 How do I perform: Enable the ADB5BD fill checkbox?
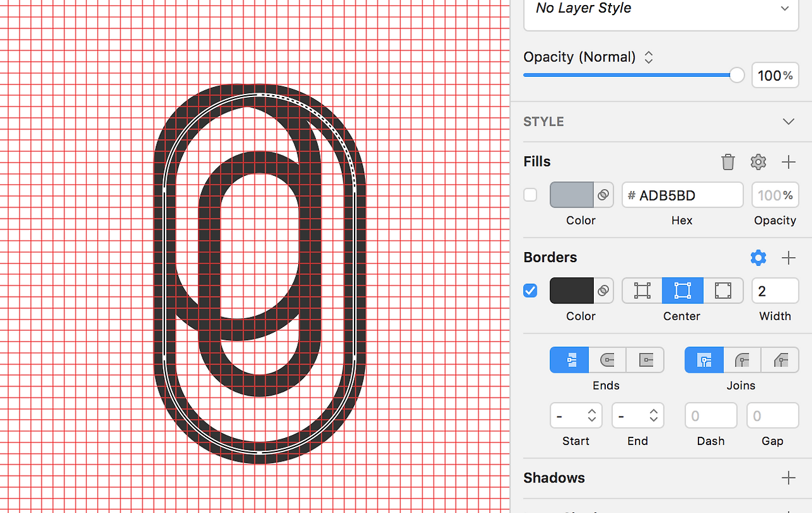pyautogui.click(x=530, y=195)
